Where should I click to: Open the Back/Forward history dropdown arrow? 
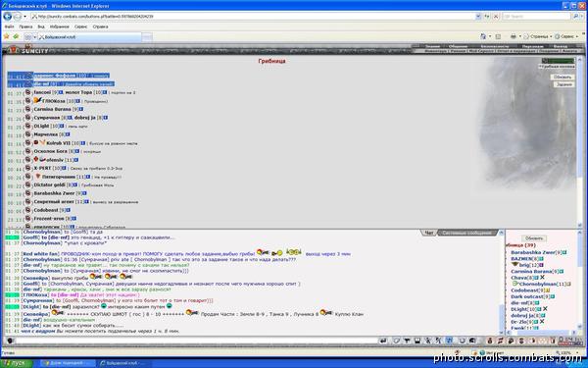click(24, 16)
